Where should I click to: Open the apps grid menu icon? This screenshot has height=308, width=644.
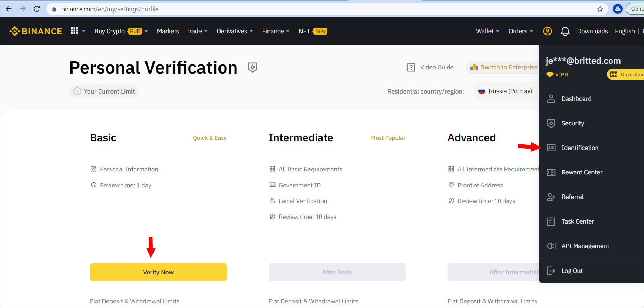pyautogui.click(x=74, y=31)
